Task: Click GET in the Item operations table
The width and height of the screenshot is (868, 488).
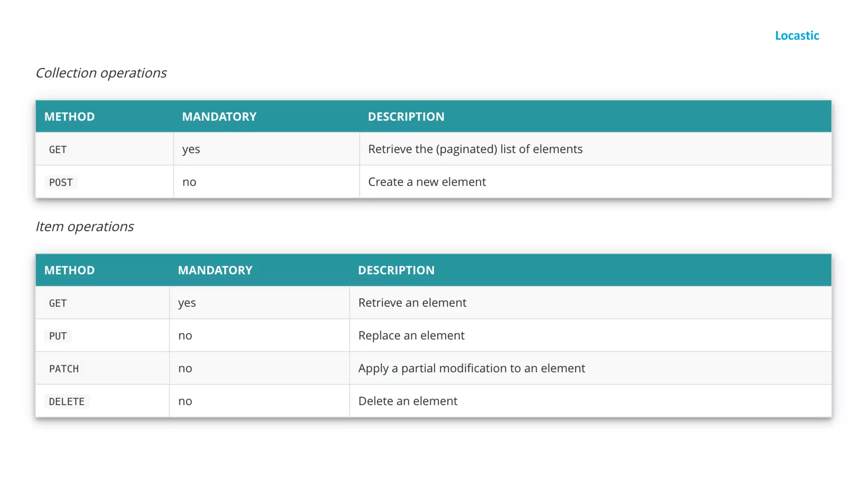Action: tap(58, 303)
